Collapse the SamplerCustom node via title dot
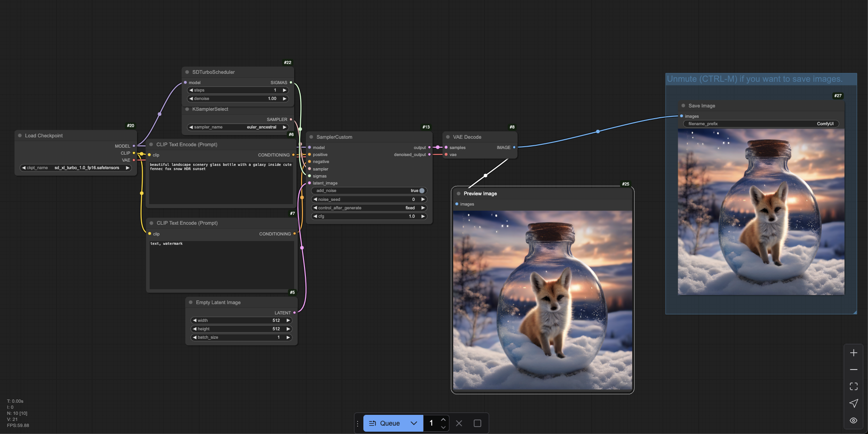The height and width of the screenshot is (434, 868). pos(311,137)
